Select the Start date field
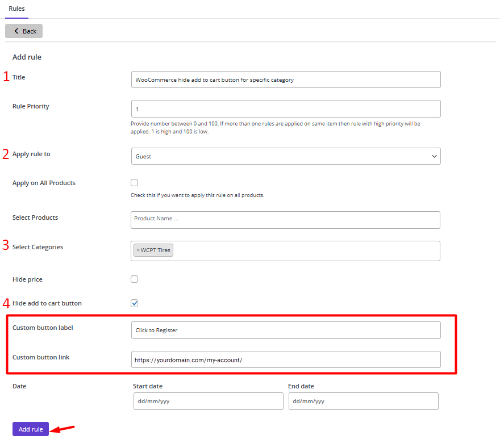 pos(208,401)
